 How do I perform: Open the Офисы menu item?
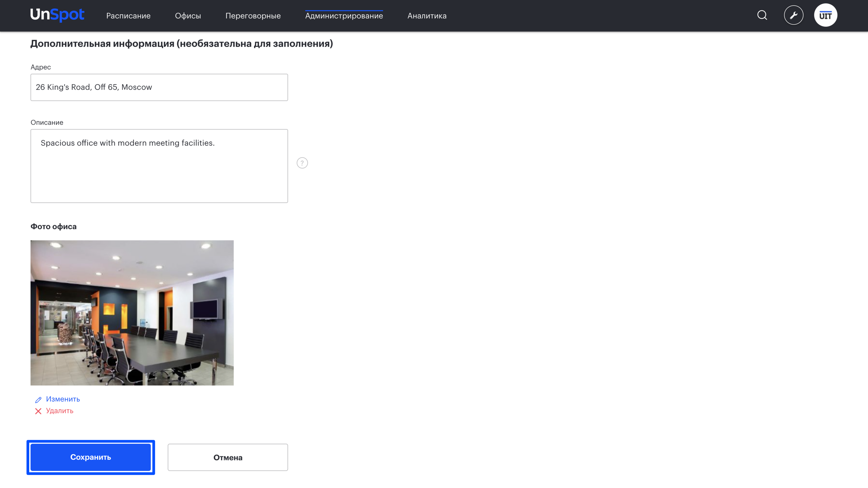(188, 16)
